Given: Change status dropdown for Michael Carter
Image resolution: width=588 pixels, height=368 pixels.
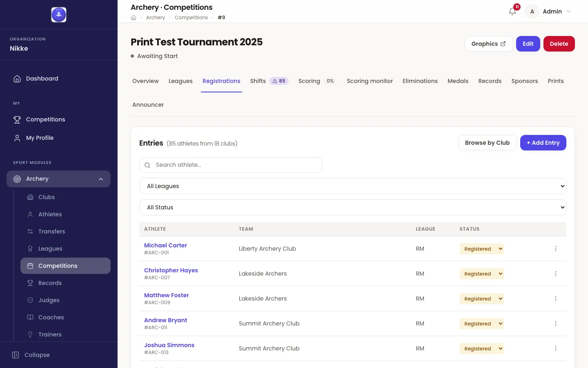Looking at the screenshot, I should click(482, 249).
